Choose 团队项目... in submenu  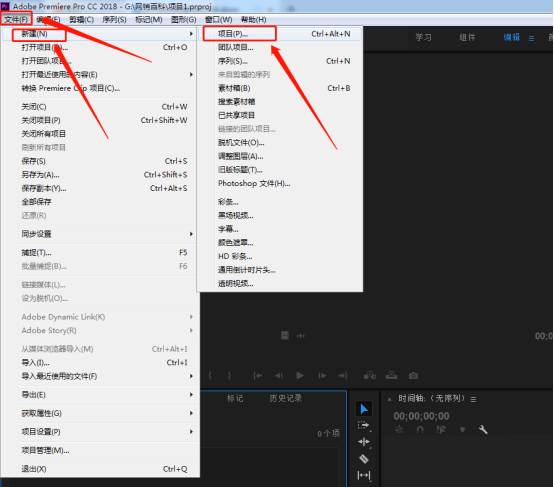pyautogui.click(x=279, y=47)
